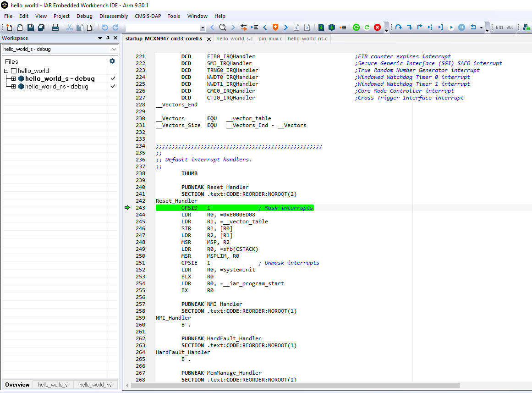532x393 pixels.
Task: Click the Step Over debug icon
Action: coord(399,28)
